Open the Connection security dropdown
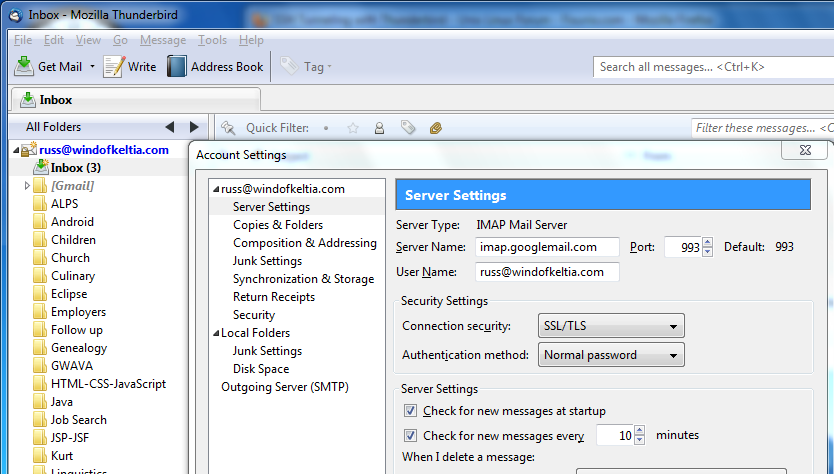Image resolution: width=834 pixels, height=474 pixels. point(611,326)
